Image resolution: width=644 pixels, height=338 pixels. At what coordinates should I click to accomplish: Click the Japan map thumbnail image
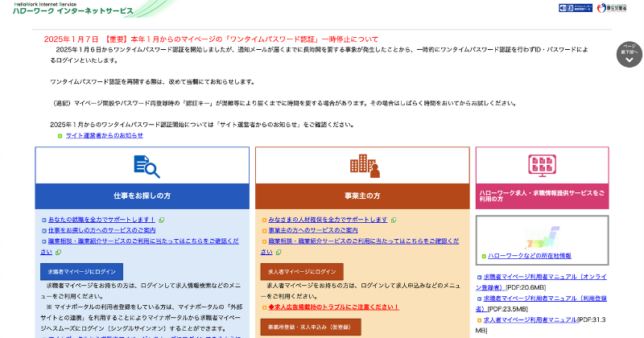(x=542, y=237)
